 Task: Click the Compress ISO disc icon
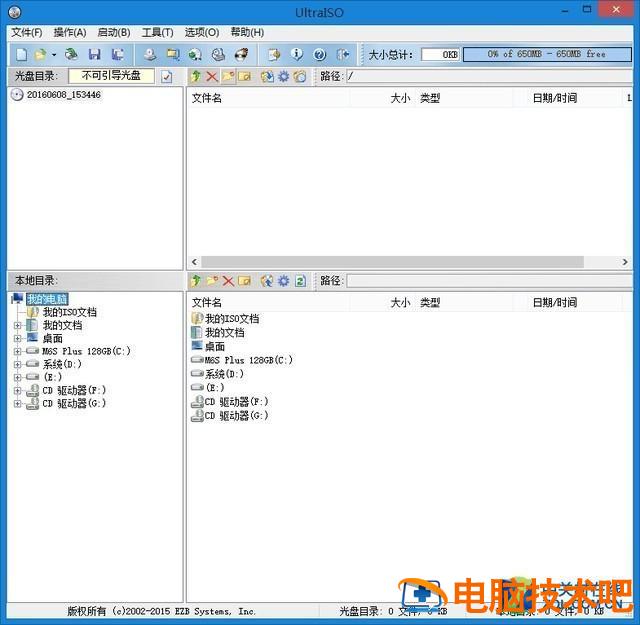click(195, 54)
